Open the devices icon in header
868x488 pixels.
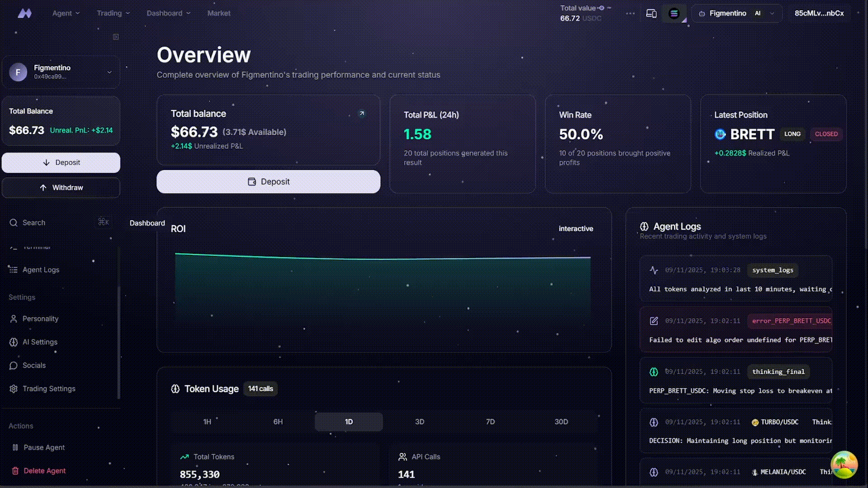coord(651,14)
